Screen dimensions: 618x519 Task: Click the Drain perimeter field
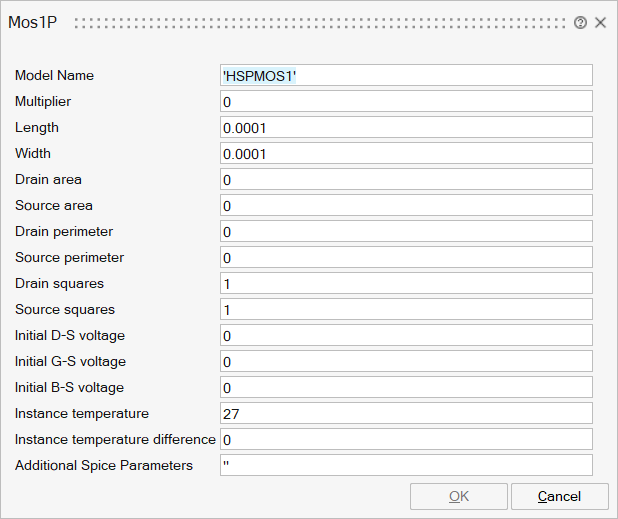[x=406, y=231]
